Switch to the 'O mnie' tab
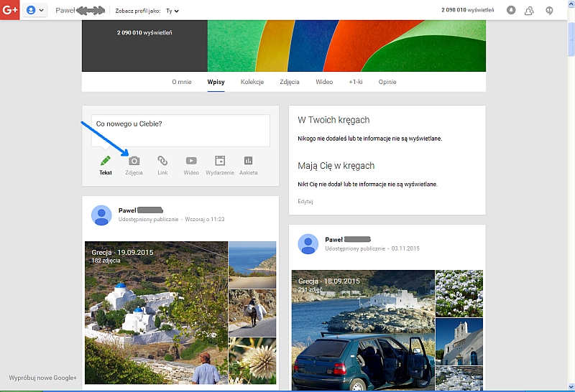Screen dimensions: 575x392 (x=182, y=82)
